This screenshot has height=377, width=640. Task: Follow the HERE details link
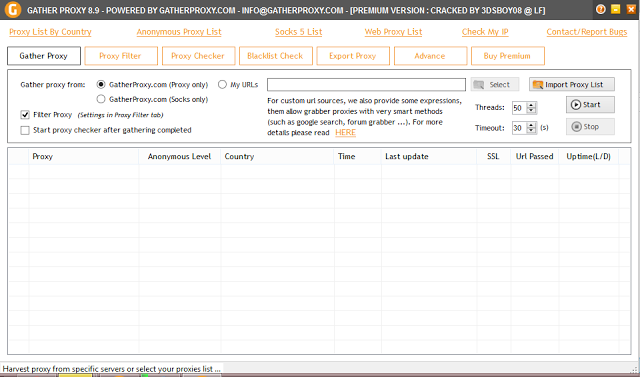(345, 133)
